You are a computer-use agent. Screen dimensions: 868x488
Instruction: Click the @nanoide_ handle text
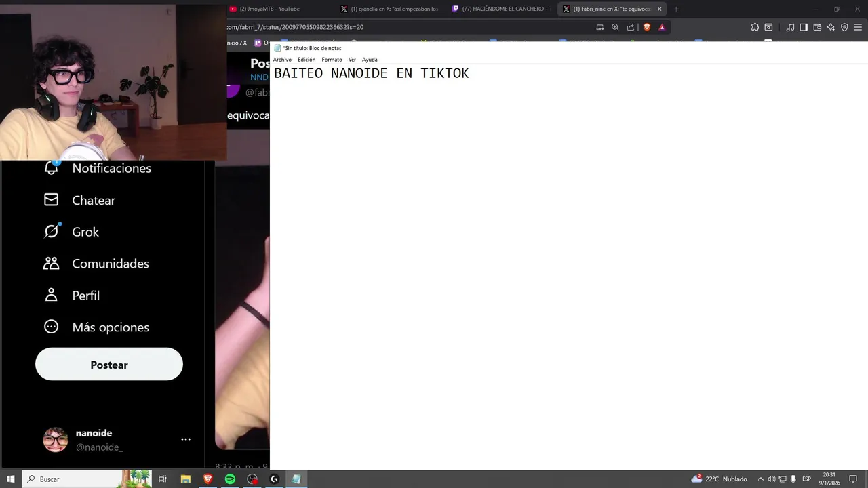point(99,447)
